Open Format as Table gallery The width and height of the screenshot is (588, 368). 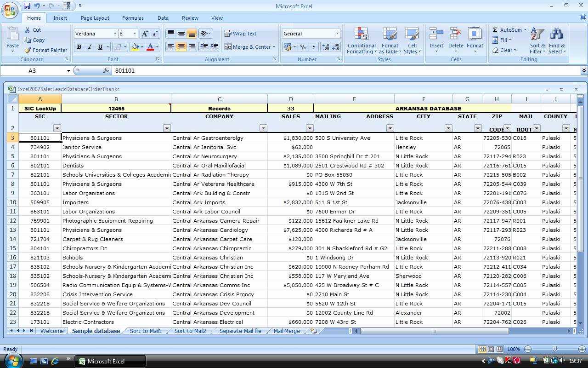(390, 40)
